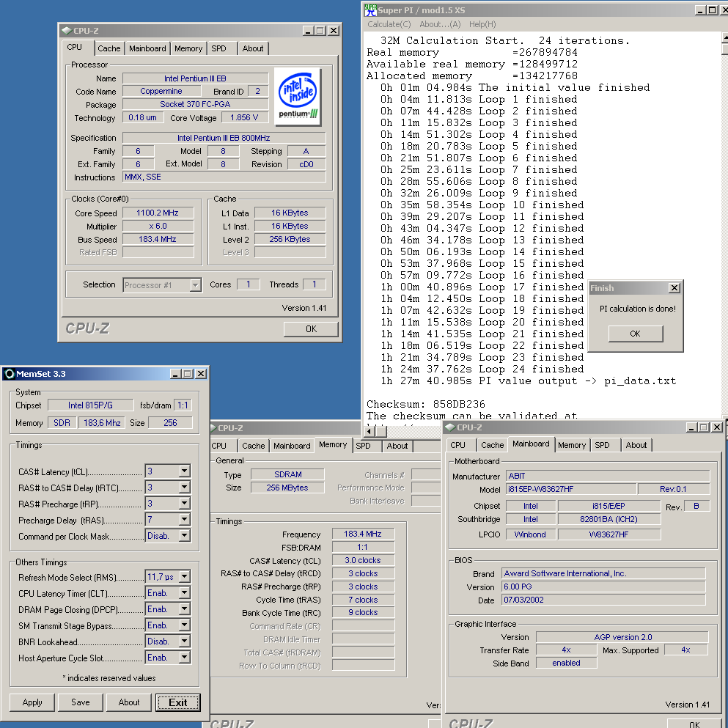Image resolution: width=728 pixels, height=728 pixels.
Task: Select Memory tab in Mainboard CPU-Z window
Action: 572,445
